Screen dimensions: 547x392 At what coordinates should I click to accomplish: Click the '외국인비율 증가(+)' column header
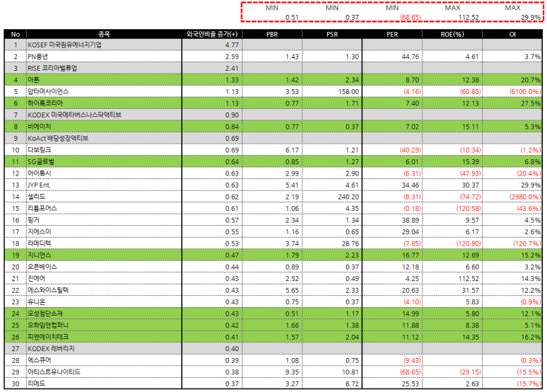click(x=212, y=34)
